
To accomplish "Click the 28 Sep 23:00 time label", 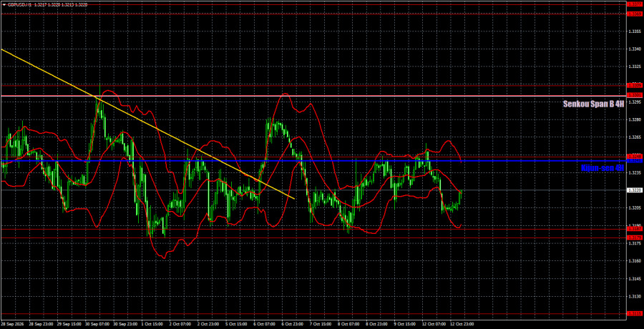I will (x=39, y=324).
